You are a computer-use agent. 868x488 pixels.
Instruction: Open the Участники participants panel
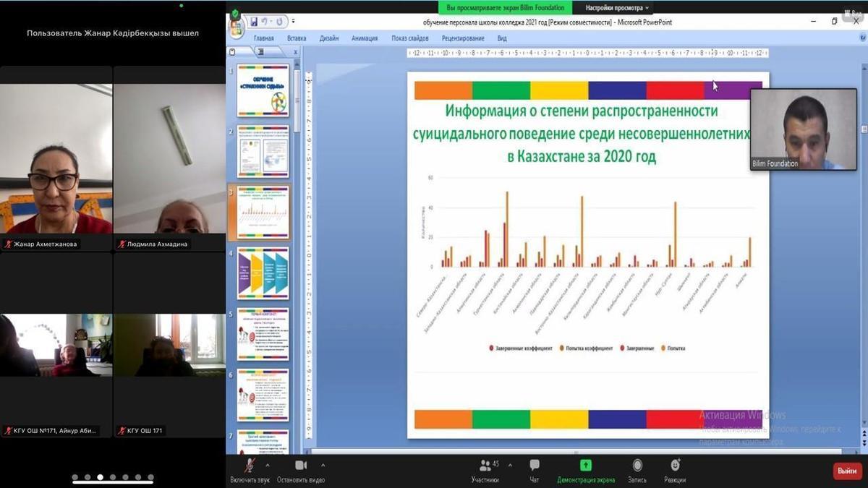(485, 466)
